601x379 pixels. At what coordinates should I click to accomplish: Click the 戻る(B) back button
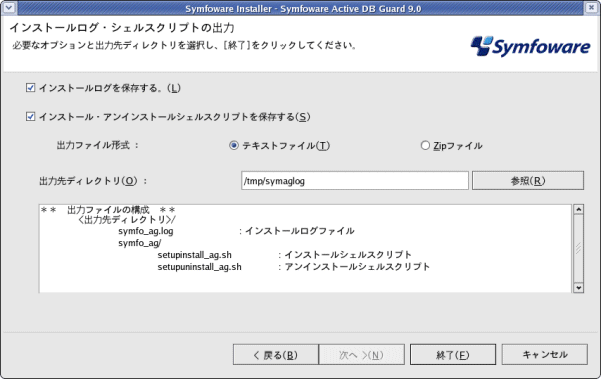tap(276, 355)
